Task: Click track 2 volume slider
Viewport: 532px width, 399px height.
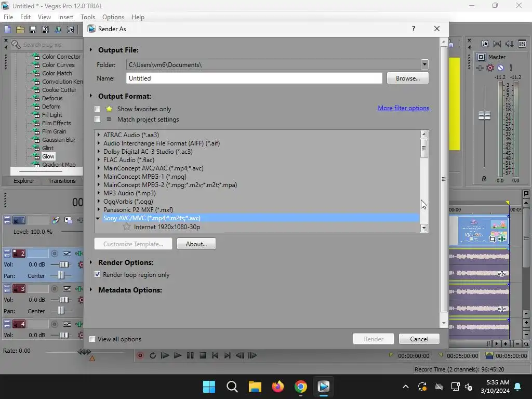Action: (x=64, y=264)
